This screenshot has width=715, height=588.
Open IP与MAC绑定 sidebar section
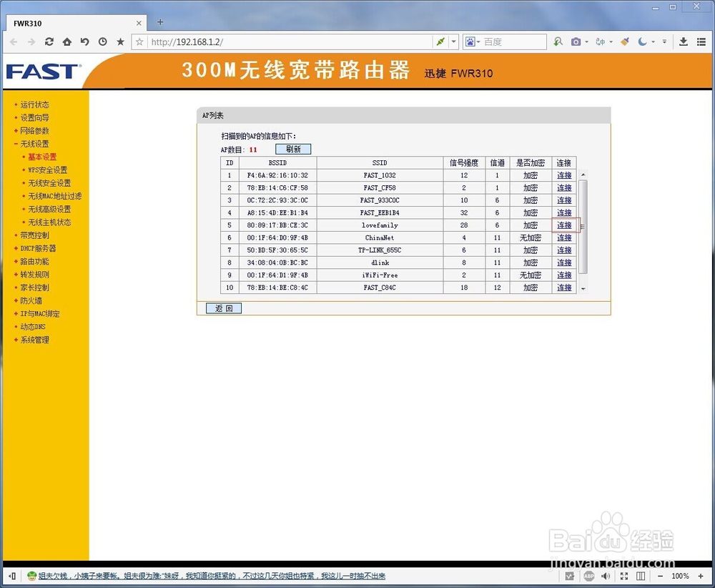(40, 314)
